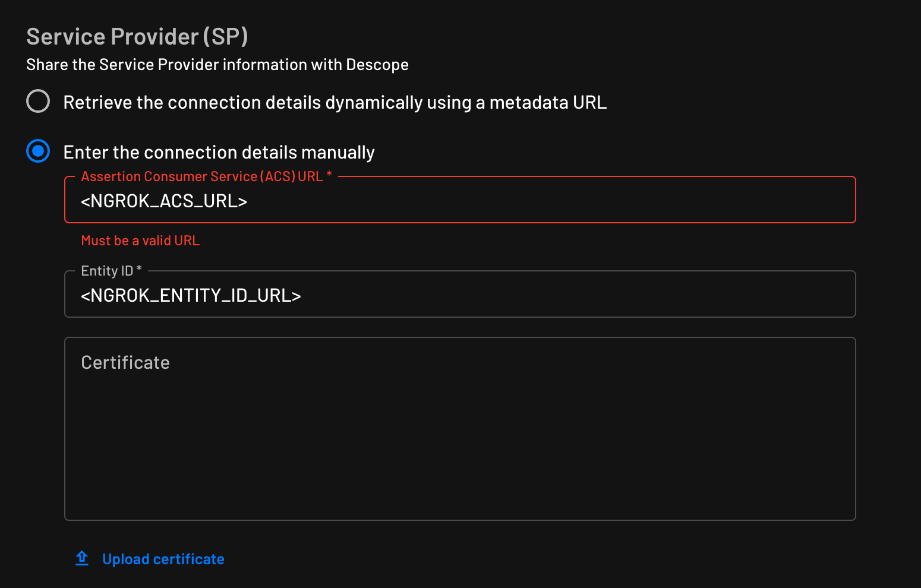Screen dimensions: 921x588
Task: Click the Share the Service Provider information subtitle
Action: pos(217,64)
